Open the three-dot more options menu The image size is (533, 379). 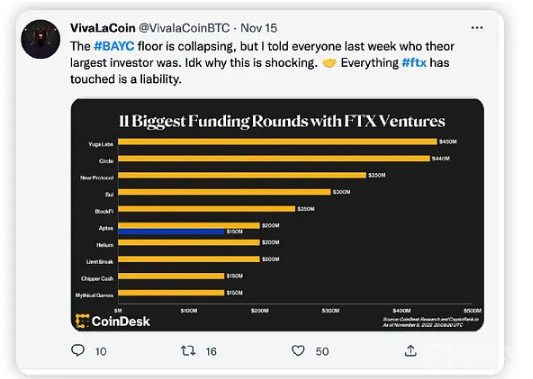[x=477, y=28]
